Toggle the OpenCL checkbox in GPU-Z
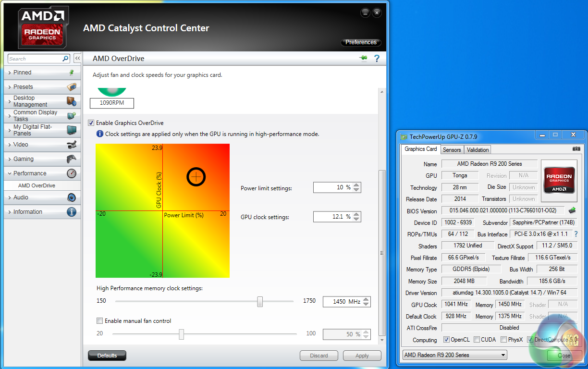 coord(446,340)
